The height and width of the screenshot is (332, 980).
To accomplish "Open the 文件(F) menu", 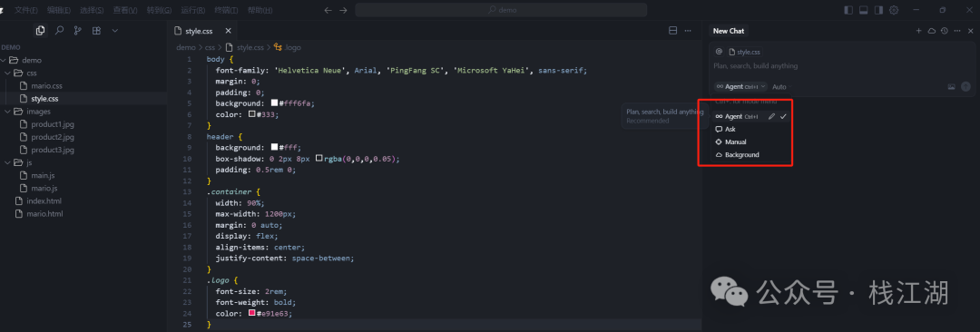I will tap(25, 10).
